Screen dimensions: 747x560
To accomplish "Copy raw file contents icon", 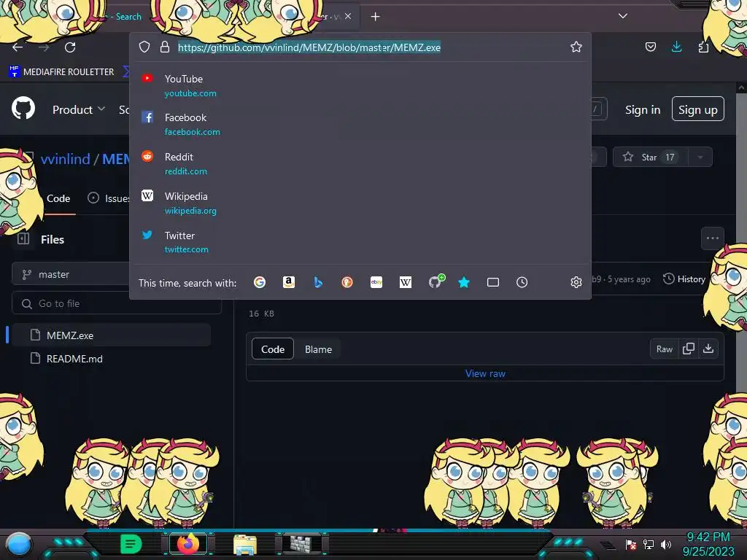I will pos(689,349).
